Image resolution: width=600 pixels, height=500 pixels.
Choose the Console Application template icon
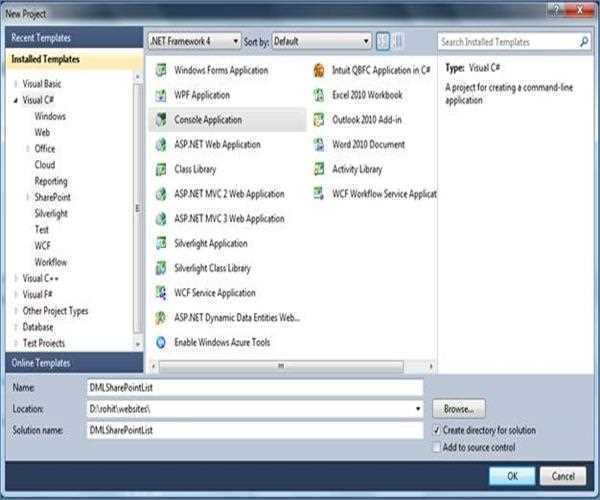160,120
